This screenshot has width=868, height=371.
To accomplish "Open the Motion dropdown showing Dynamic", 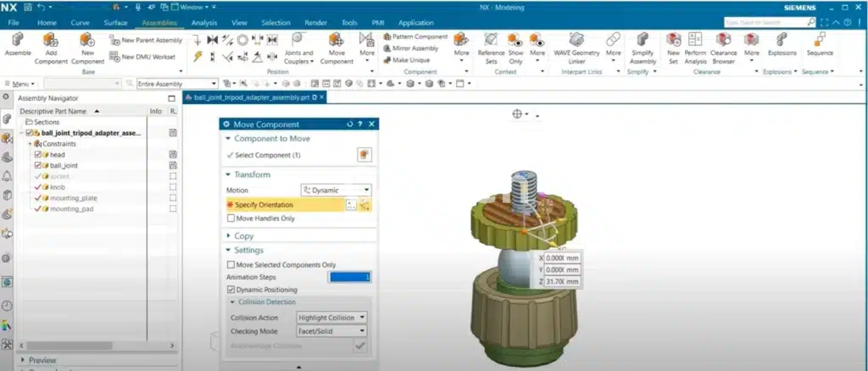I will tap(336, 190).
